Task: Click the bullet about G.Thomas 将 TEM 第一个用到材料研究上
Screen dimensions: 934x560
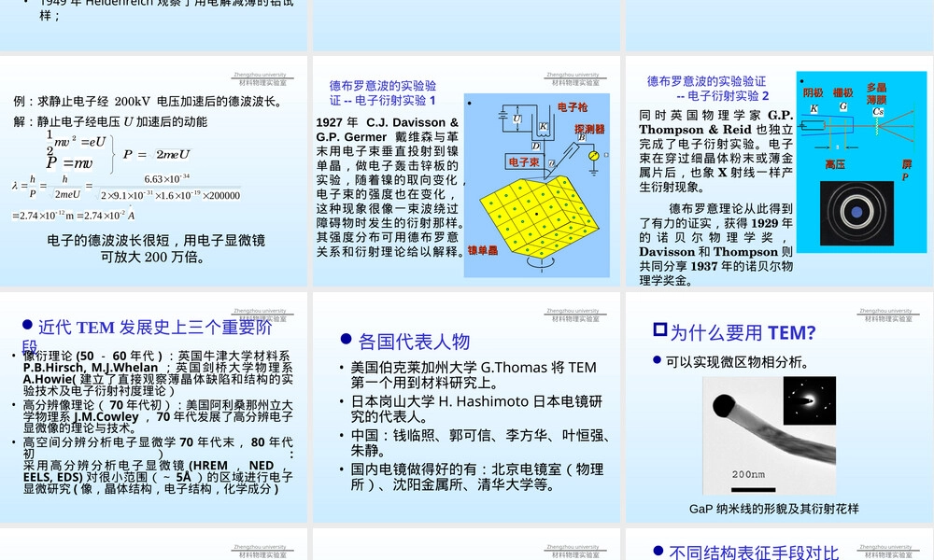Action: coord(474,375)
